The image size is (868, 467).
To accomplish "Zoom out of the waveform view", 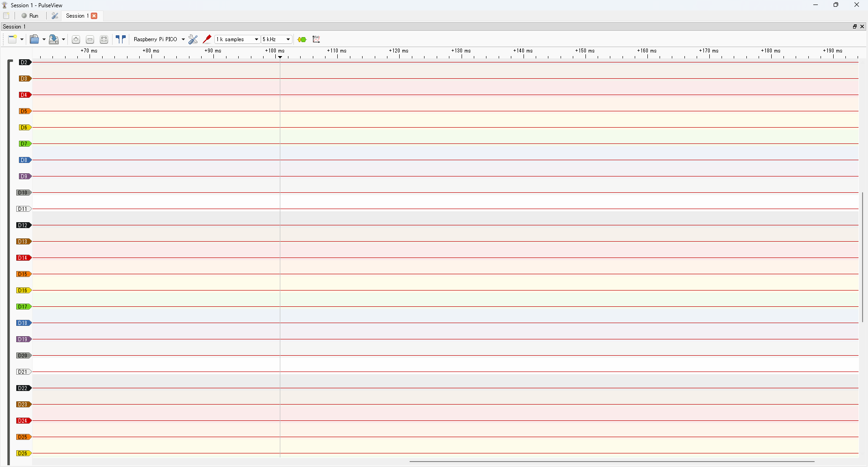I will coord(90,39).
